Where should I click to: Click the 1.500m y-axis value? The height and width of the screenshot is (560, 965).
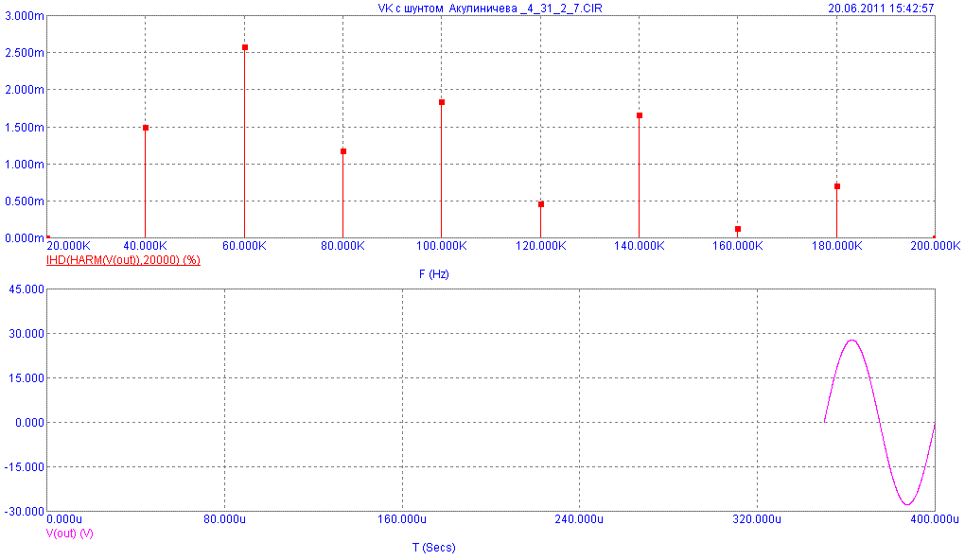(24, 128)
